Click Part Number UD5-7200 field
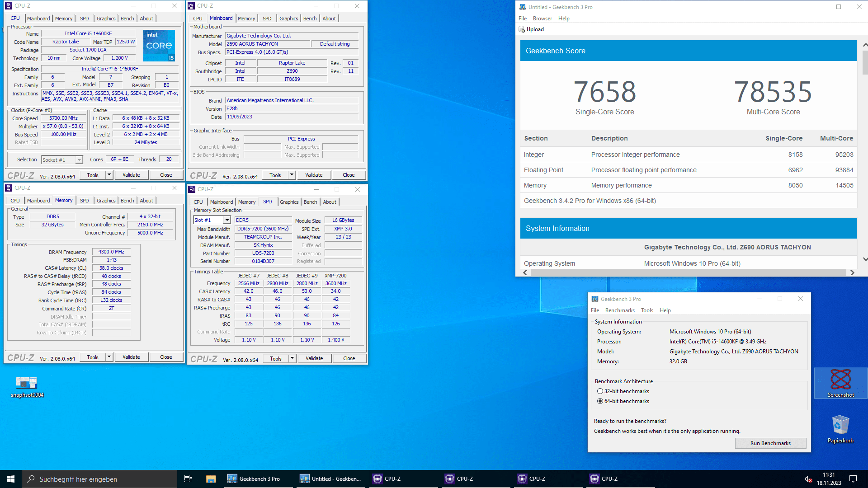This screenshot has height=488, width=868. pyautogui.click(x=263, y=253)
